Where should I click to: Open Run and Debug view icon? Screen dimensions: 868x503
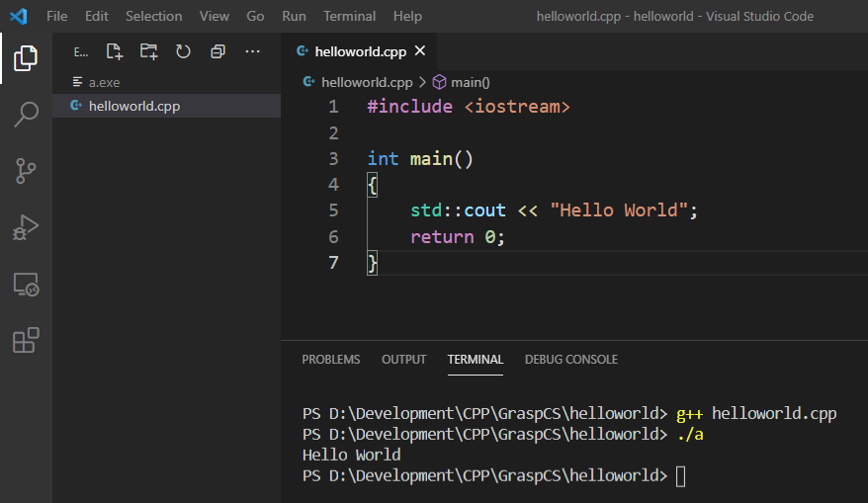point(26,227)
